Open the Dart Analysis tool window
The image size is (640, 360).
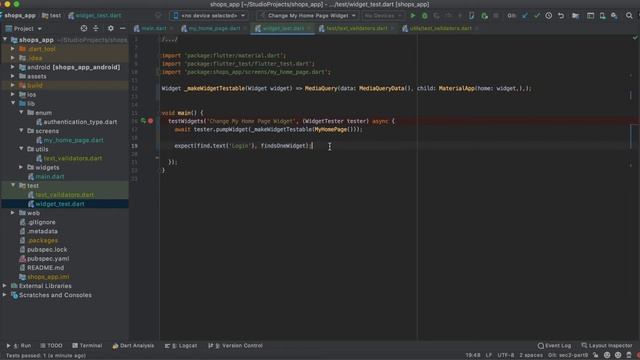tap(133, 346)
